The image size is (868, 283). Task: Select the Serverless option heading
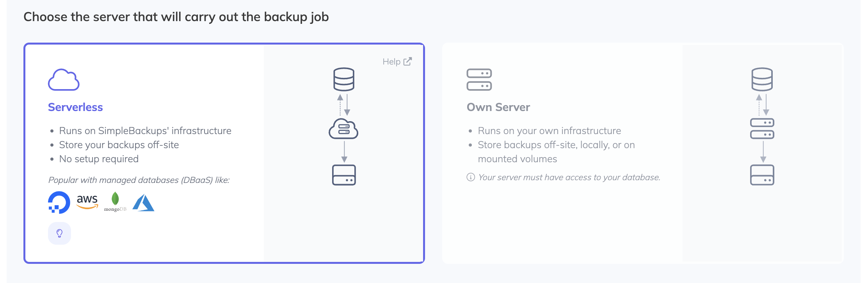tap(75, 107)
